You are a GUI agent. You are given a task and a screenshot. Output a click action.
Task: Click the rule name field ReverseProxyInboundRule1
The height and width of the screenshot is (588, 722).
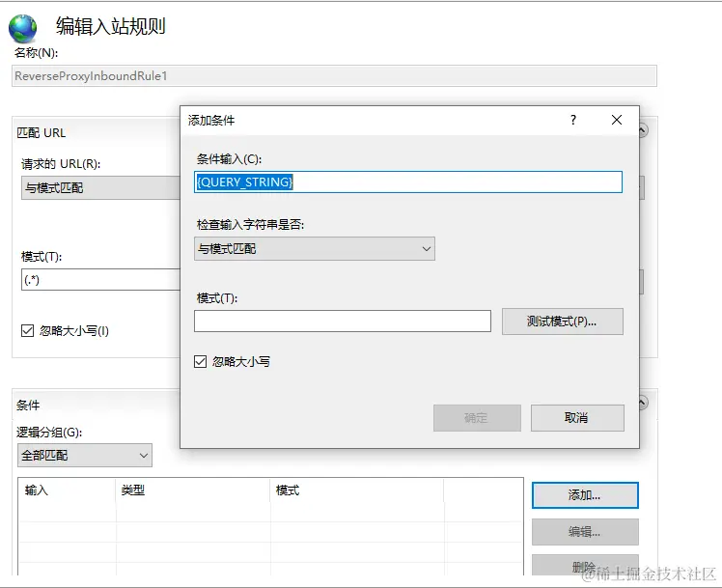(334, 76)
